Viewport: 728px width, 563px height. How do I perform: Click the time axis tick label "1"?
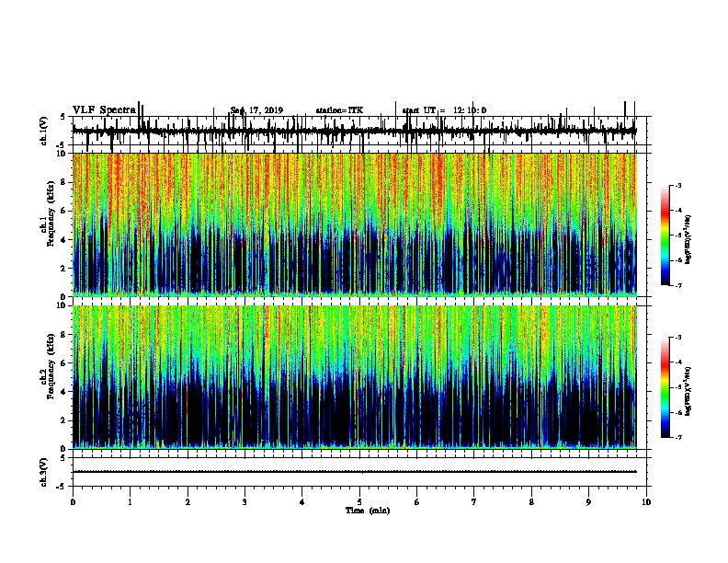point(130,502)
